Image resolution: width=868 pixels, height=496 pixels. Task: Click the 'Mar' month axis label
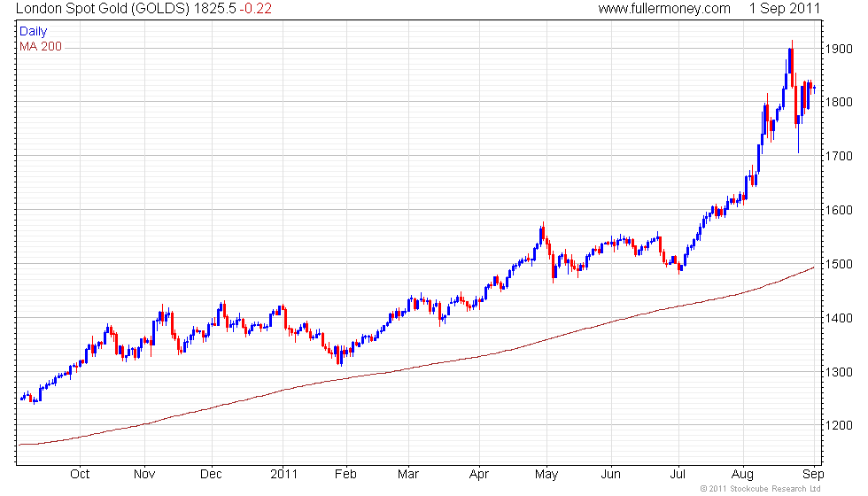point(408,475)
